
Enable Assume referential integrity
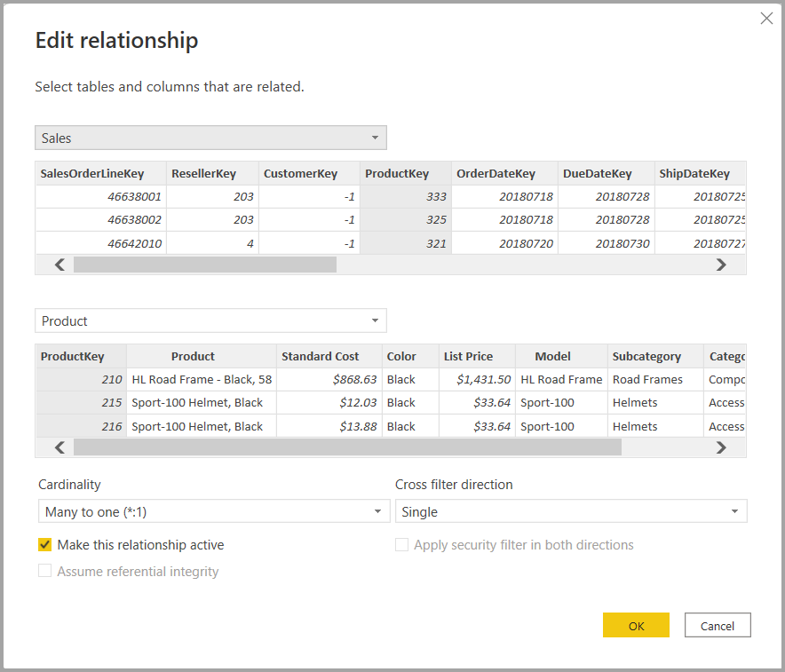click(x=44, y=571)
